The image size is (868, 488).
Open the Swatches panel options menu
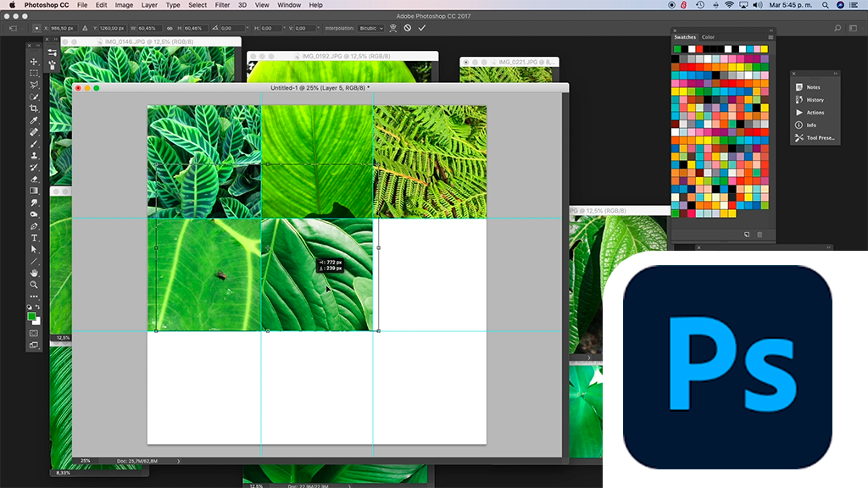tap(771, 37)
